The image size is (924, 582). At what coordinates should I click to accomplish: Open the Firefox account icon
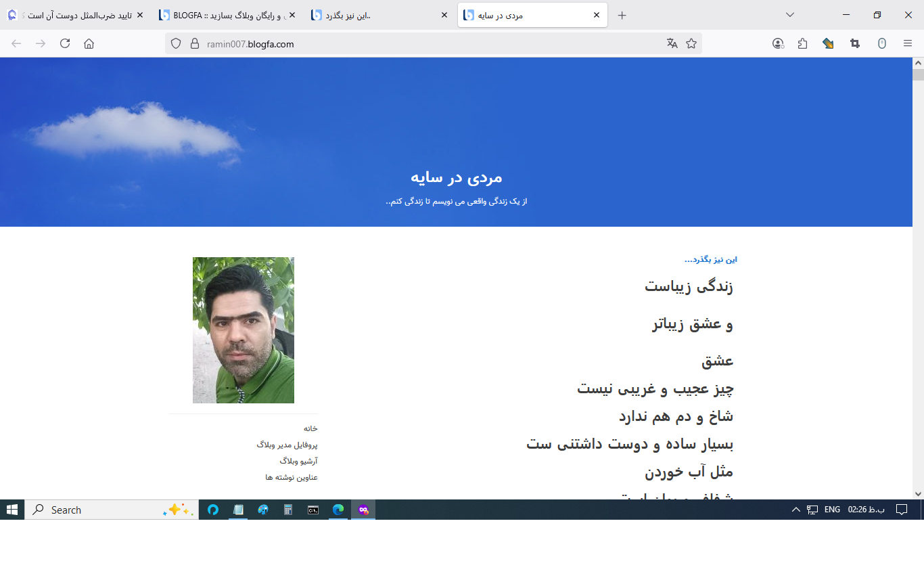(778, 43)
